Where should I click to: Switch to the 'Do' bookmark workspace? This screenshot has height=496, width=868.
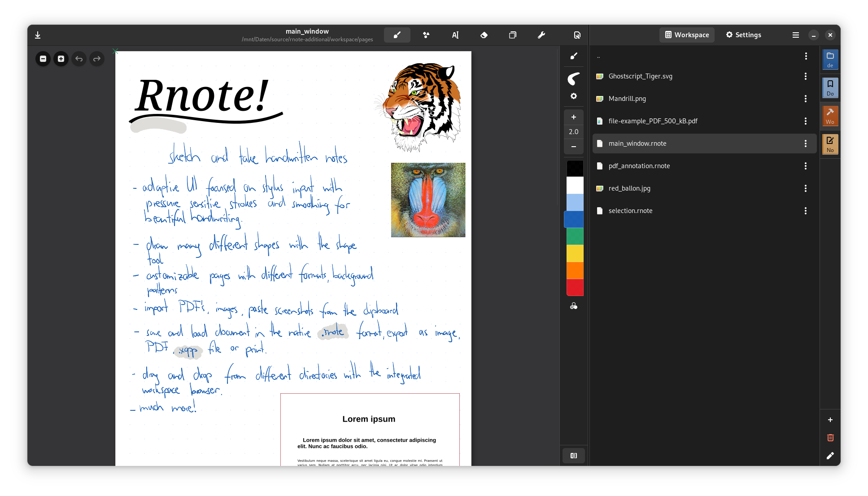point(830,88)
